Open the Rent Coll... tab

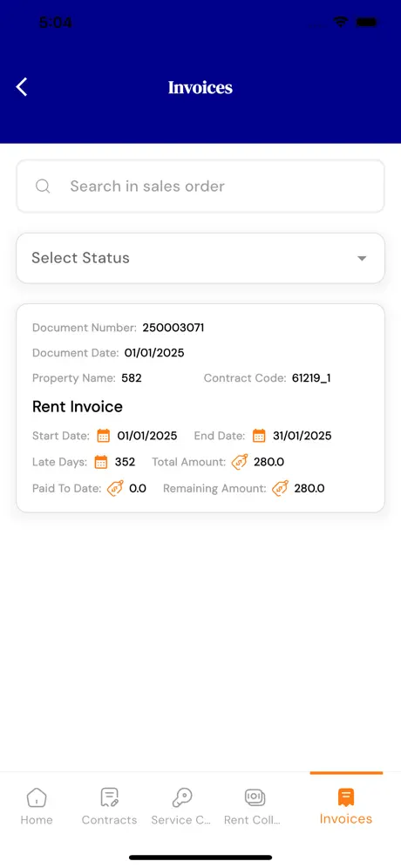[253, 806]
